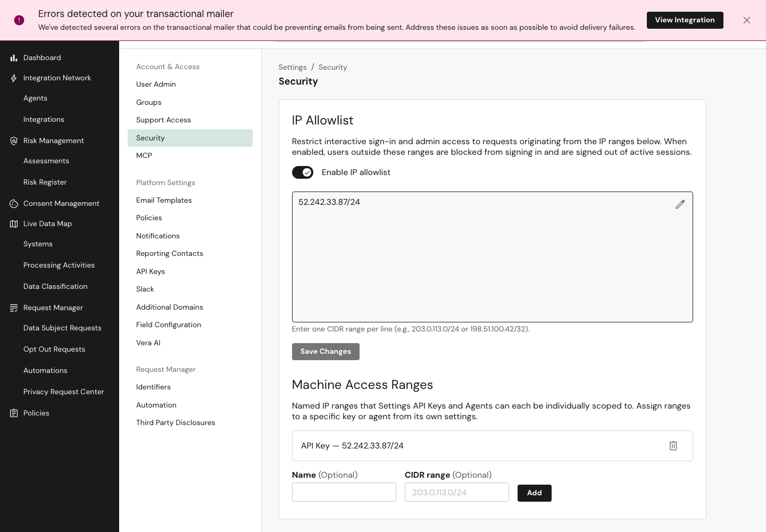Viewport: 766px width, 532px height.
Task: Go to Automations in main sidebar
Action: (45, 371)
